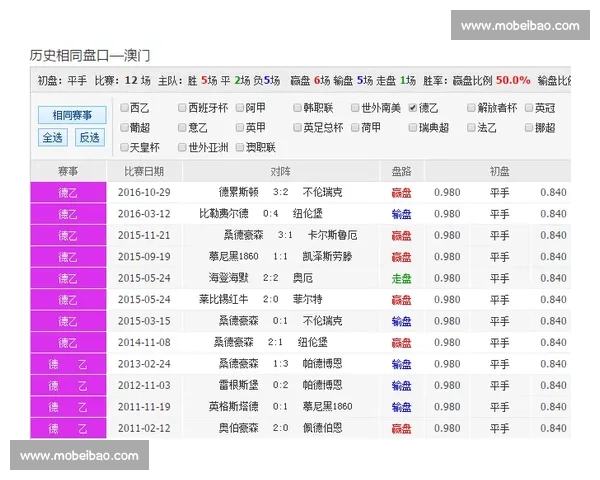Image resolution: width=600 pixels, height=480 pixels.
Task: Check the 荷甲 checkbox
Action: [355, 127]
